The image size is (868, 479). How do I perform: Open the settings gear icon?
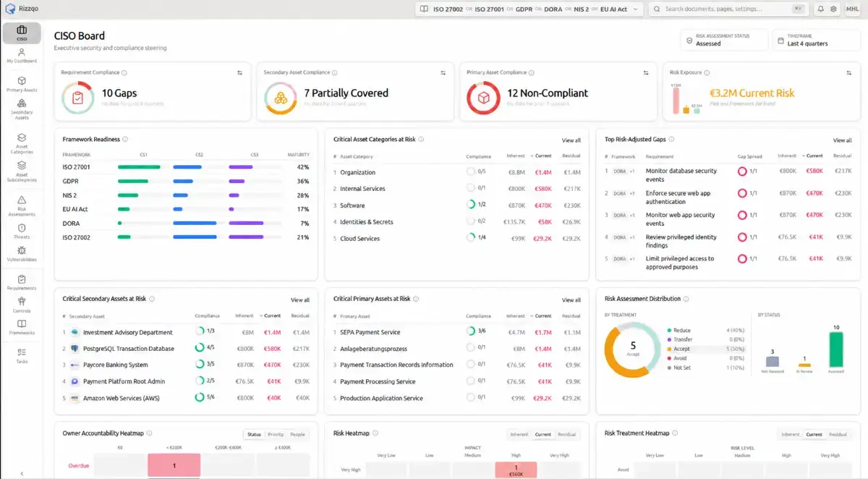click(x=833, y=9)
